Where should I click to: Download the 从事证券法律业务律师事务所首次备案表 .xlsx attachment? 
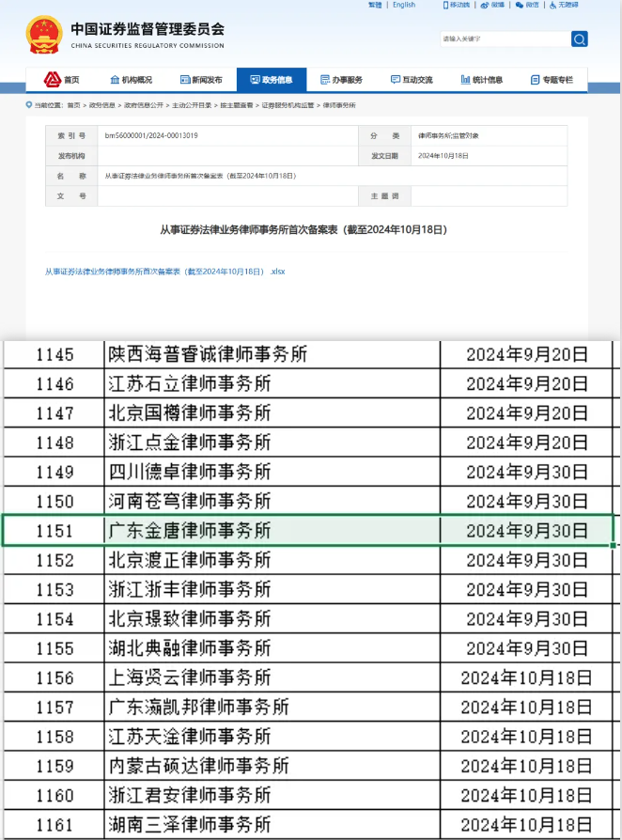[x=165, y=272]
